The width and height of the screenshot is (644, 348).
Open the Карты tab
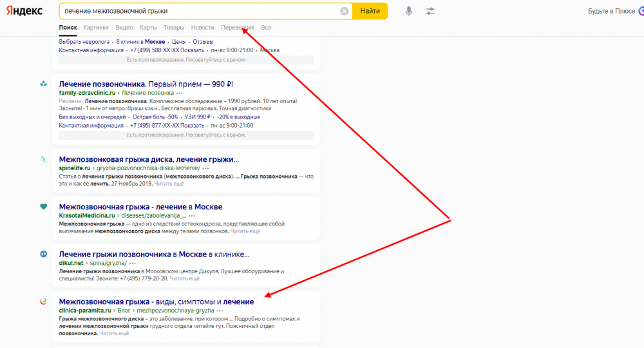tap(148, 28)
